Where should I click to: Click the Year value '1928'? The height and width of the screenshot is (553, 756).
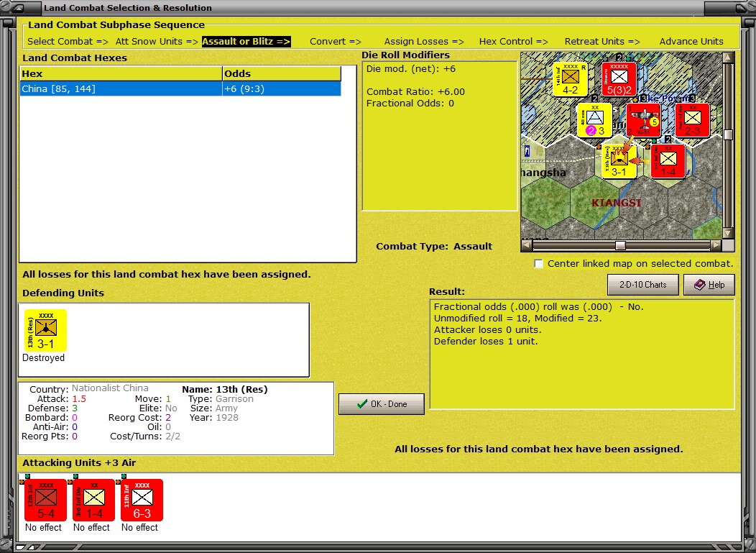[x=227, y=417]
